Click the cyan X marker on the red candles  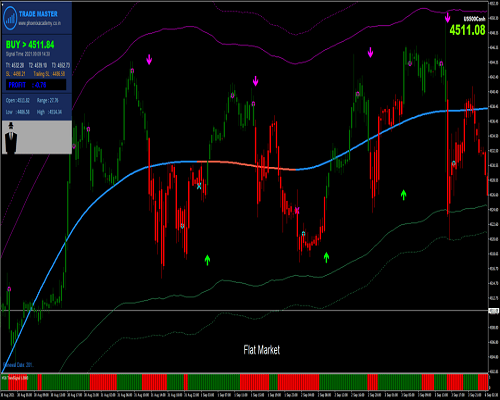199,186
